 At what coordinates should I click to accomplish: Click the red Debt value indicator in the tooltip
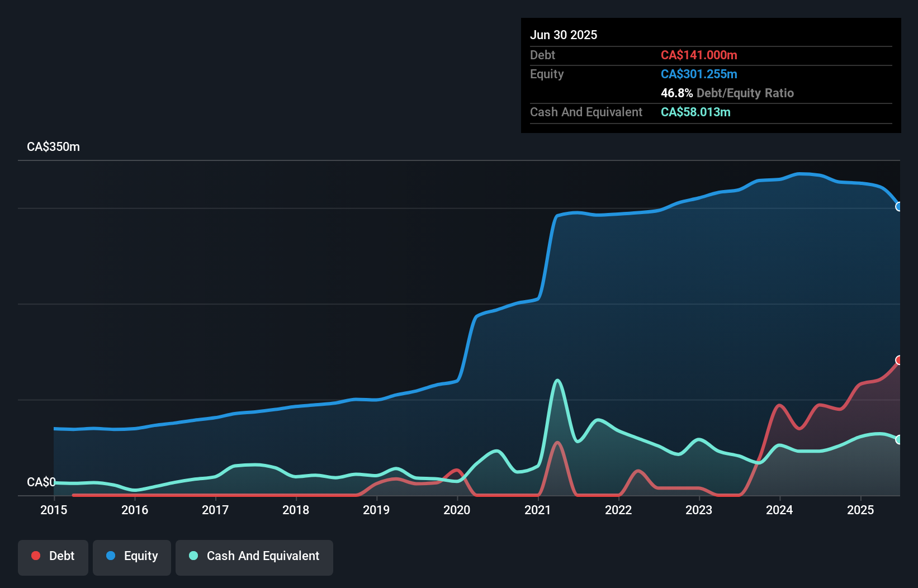(699, 55)
